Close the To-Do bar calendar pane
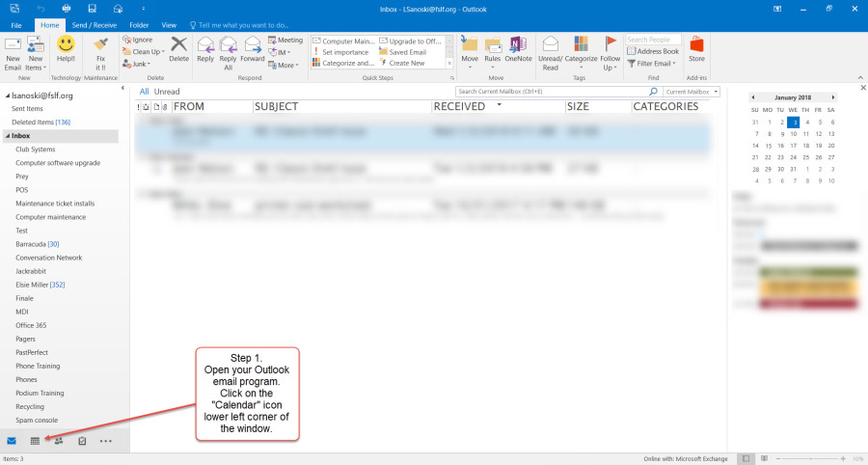This screenshot has width=868, height=465. pos(863,88)
